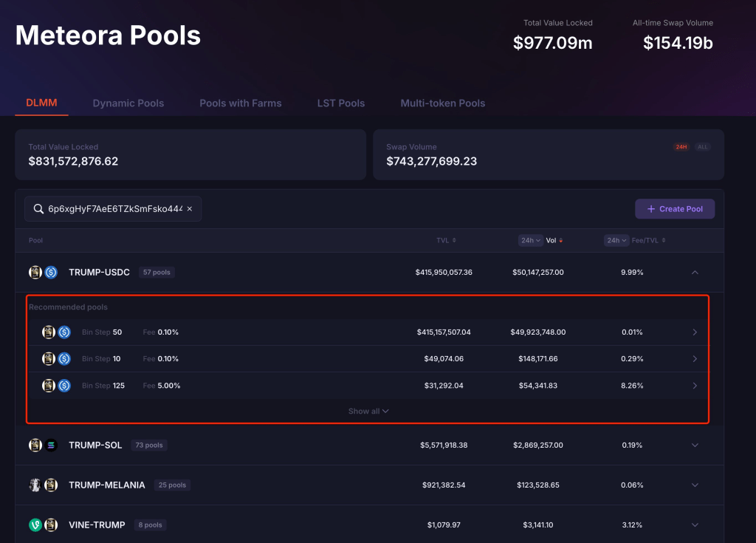The width and height of the screenshot is (756, 543).
Task: Click the Vol column sort arrow icon
Action: coord(561,240)
